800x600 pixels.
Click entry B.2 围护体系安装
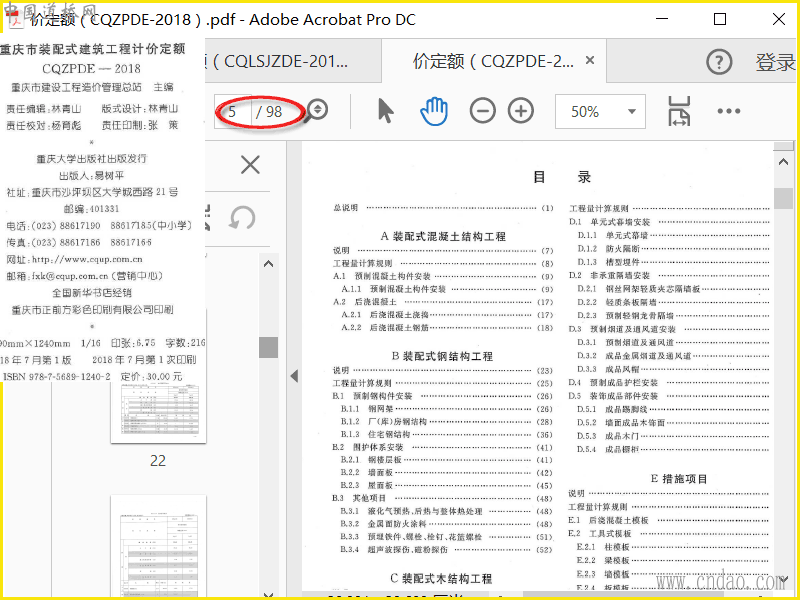point(443,447)
